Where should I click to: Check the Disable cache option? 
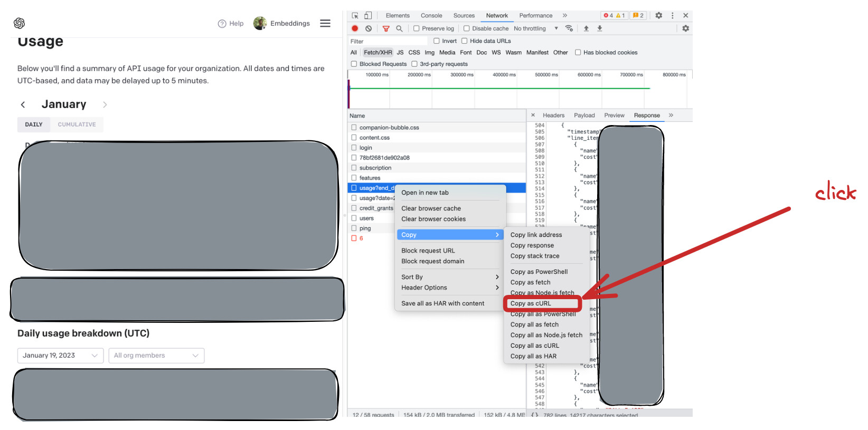point(467,28)
